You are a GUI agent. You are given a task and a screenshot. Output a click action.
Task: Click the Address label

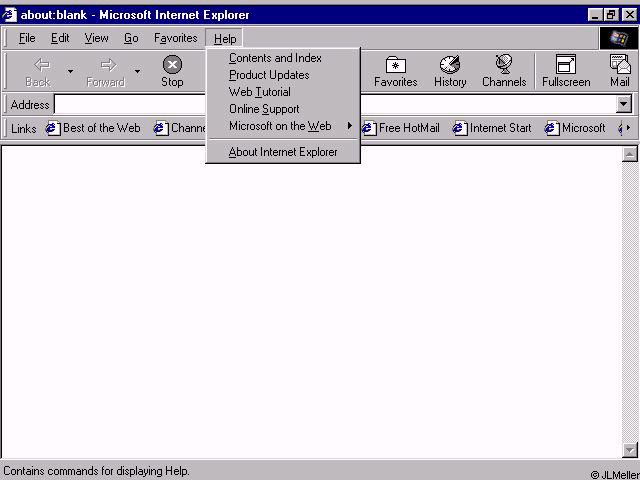click(30, 105)
